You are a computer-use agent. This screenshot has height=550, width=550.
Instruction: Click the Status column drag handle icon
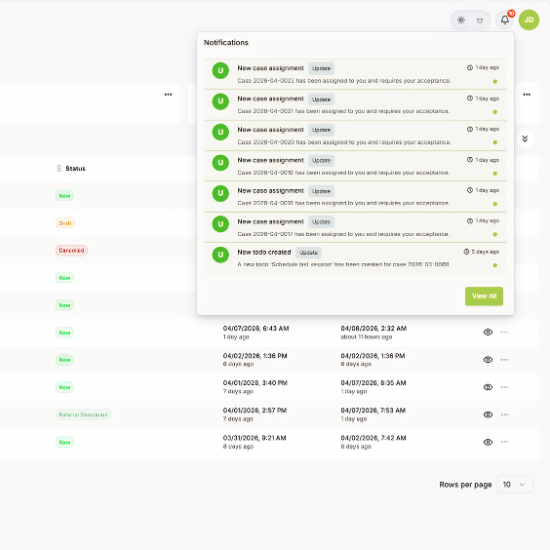(x=59, y=168)
